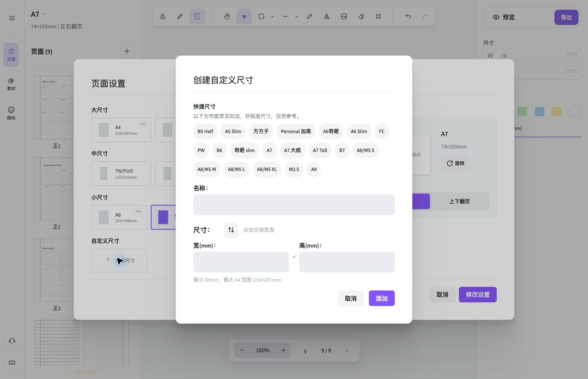The height and width of the screenshot is (379, 588).
Task: Click the 添加 add button
Action: click(382, 298)
